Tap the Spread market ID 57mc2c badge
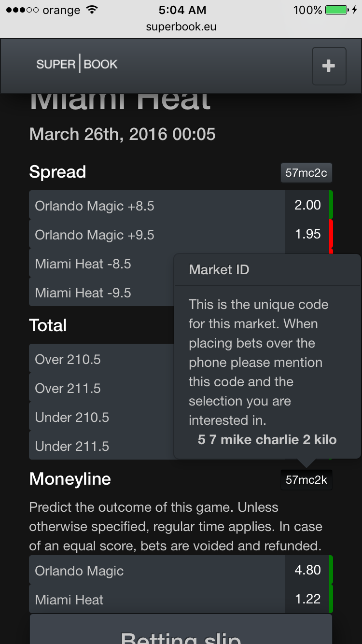The height and width of the screenshot is (644, 362). click(x=306, y=173)
